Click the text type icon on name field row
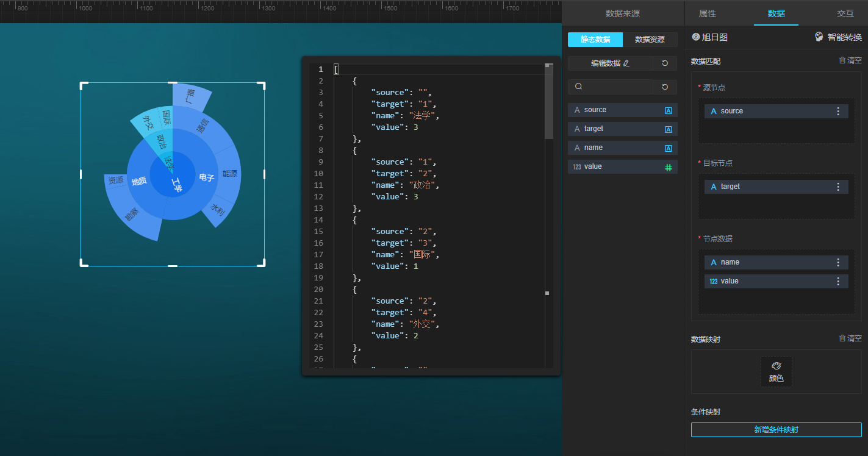This screenshot has width=868, height=456. point(669,148)
